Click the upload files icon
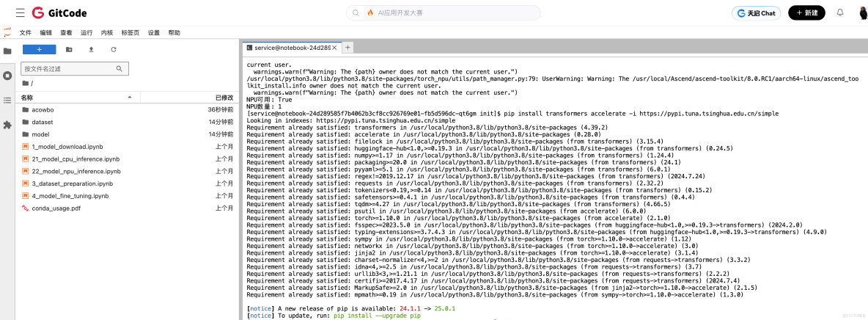This screenshot has width=868, height=320. pos(92,49)
